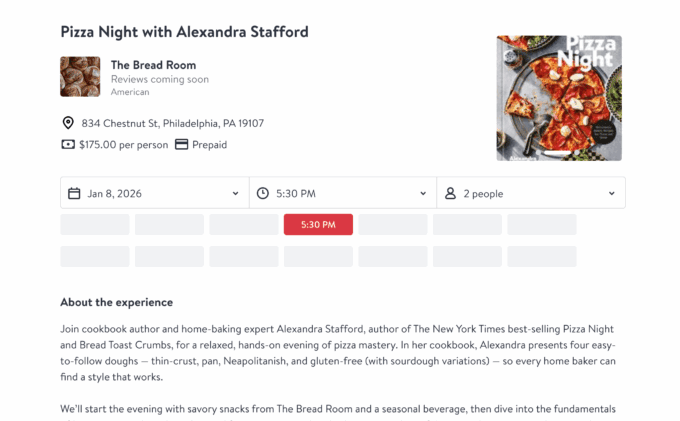The image size is (680, 421).
Task: Click the party size chevron arrow
Action: tap(612, 194)
